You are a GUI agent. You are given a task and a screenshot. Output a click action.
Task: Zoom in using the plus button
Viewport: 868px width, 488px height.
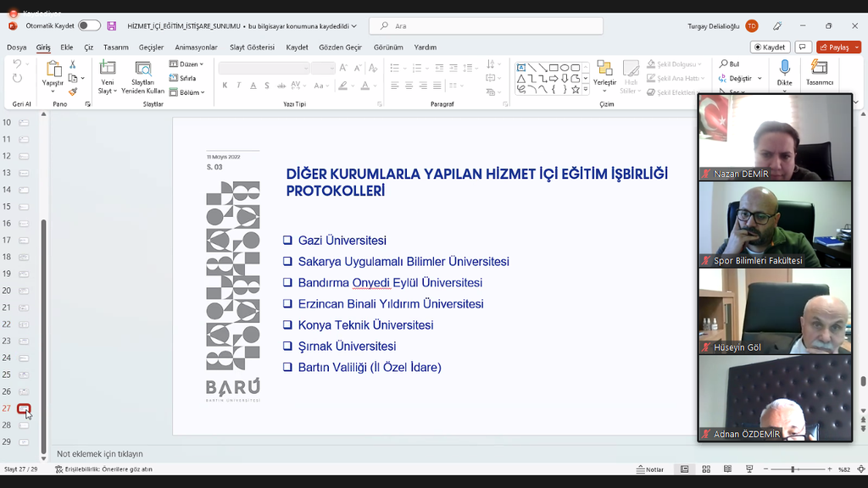point(830,469)
